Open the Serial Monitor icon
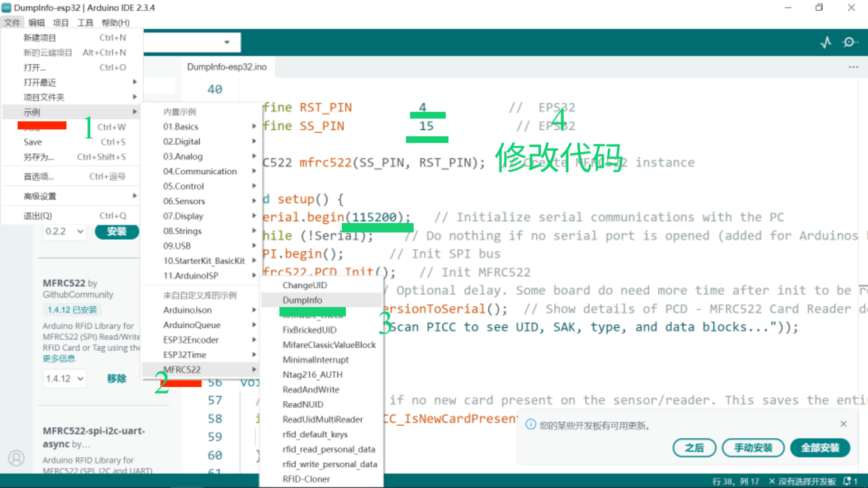This screenshot has width=868, height=488. [x=850, y=42]
